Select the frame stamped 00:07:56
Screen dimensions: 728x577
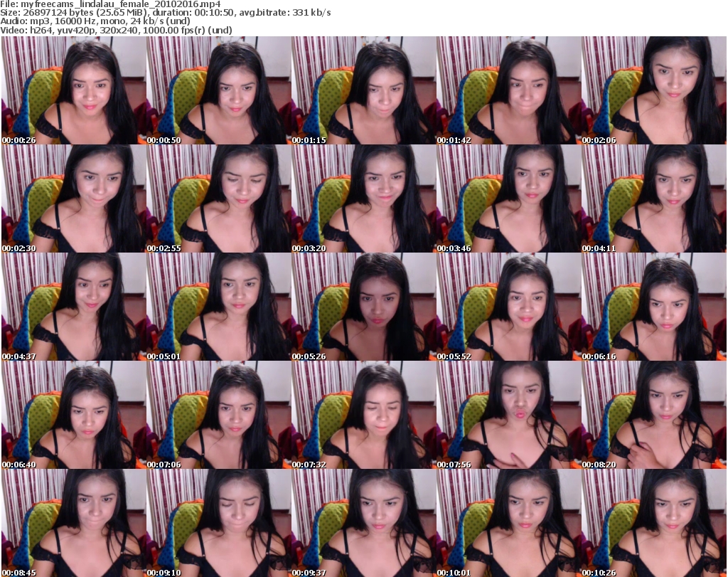tap(508, 415)
